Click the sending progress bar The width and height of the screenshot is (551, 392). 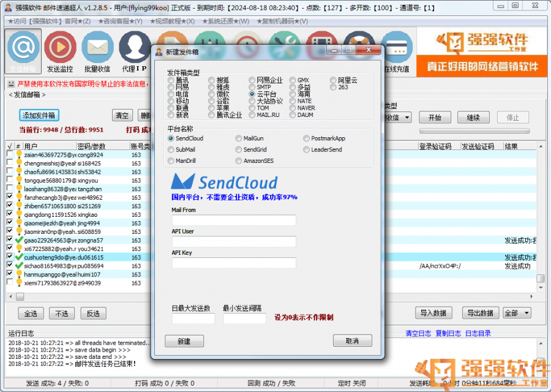474,131
